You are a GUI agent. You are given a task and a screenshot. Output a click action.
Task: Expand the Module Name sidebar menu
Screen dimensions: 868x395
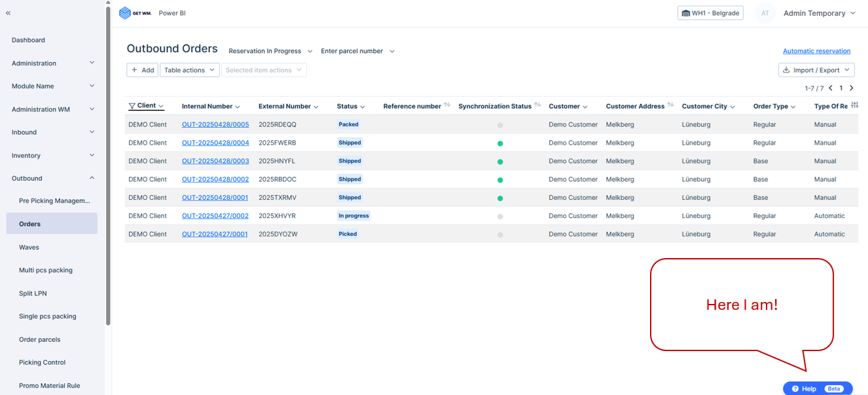(x=52, y=86)
